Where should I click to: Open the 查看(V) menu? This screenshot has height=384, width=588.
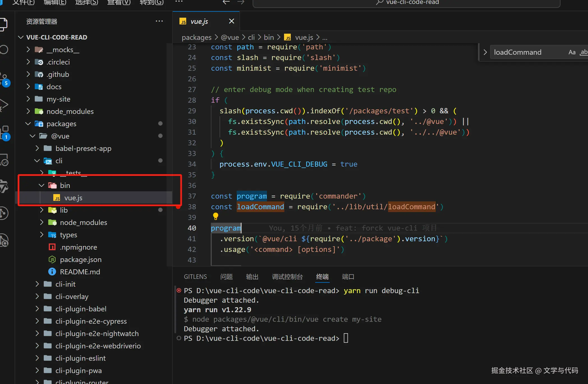pyautogui.click(x=119, y=3)
